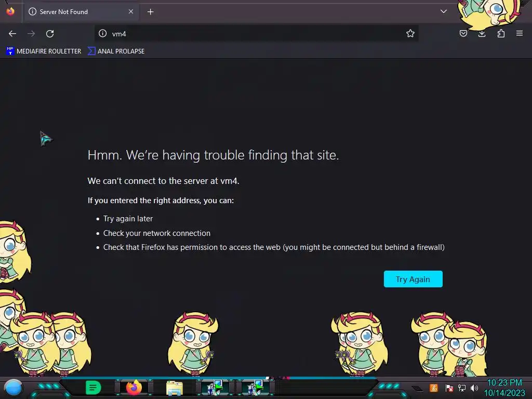Switch to Firefox in the taskbar

pos(134,388)
